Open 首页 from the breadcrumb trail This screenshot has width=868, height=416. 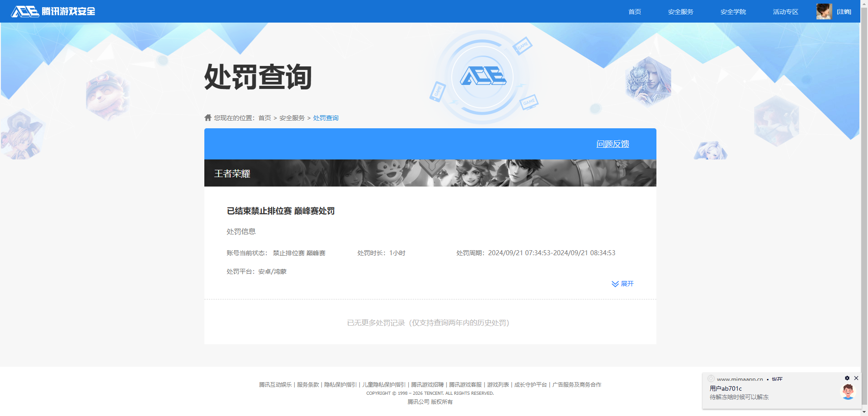(x=264, y=117)
